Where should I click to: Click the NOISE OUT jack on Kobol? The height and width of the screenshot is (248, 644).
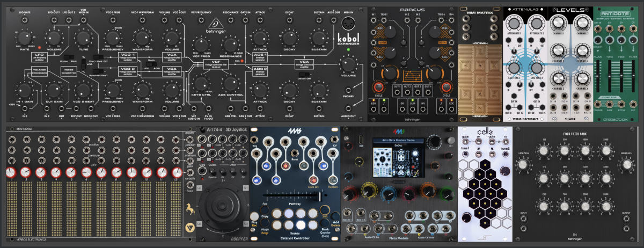91,108
